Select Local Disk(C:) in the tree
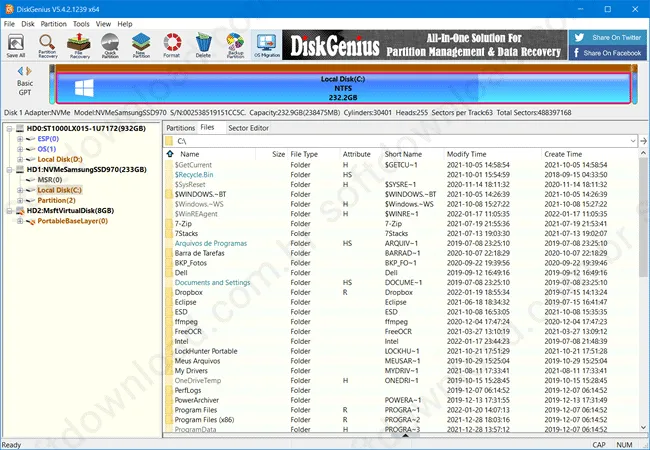The width and height of the screenshot is (650, 450). point(59,190)
